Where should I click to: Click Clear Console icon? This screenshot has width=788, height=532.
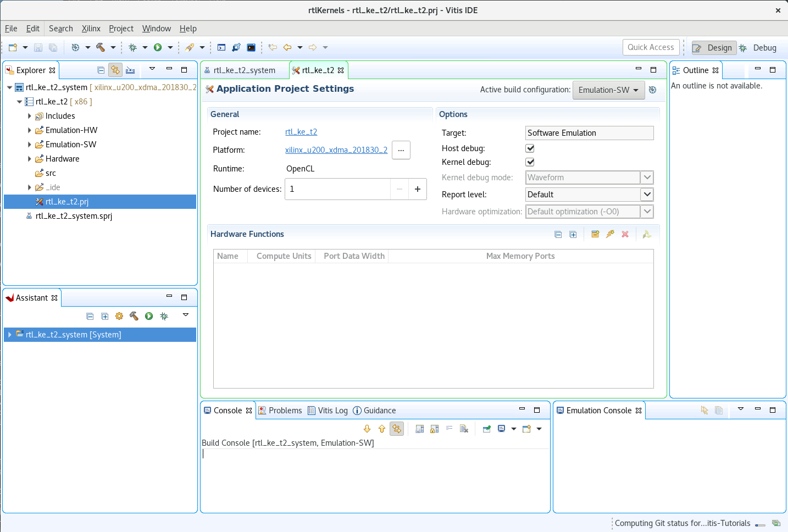[x=464, y=429]
